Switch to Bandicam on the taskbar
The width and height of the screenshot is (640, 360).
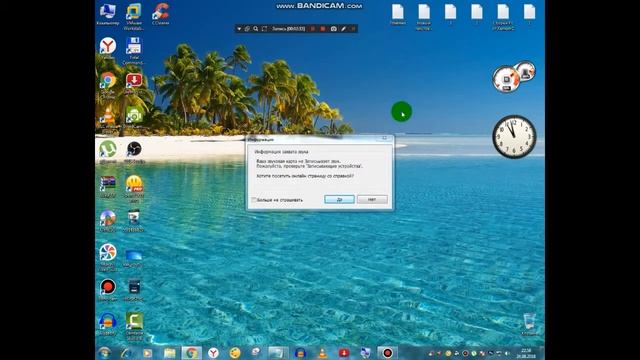pyautogui.click(x=387, y=353)
